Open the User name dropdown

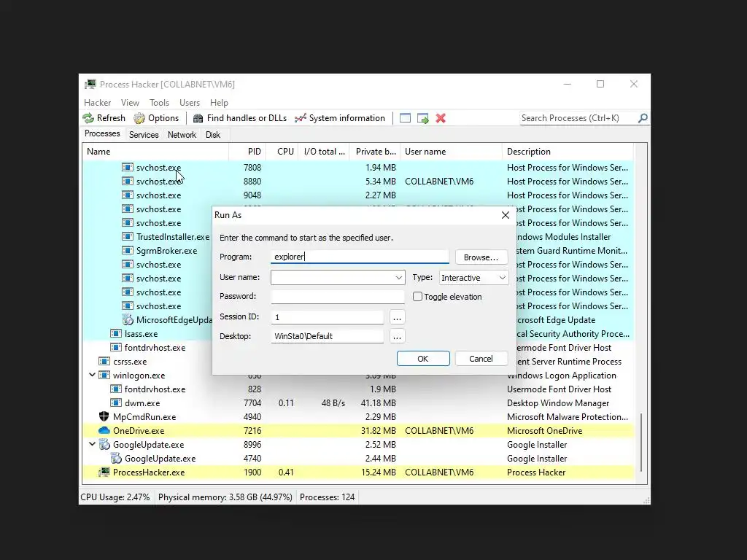coord(399,278)
